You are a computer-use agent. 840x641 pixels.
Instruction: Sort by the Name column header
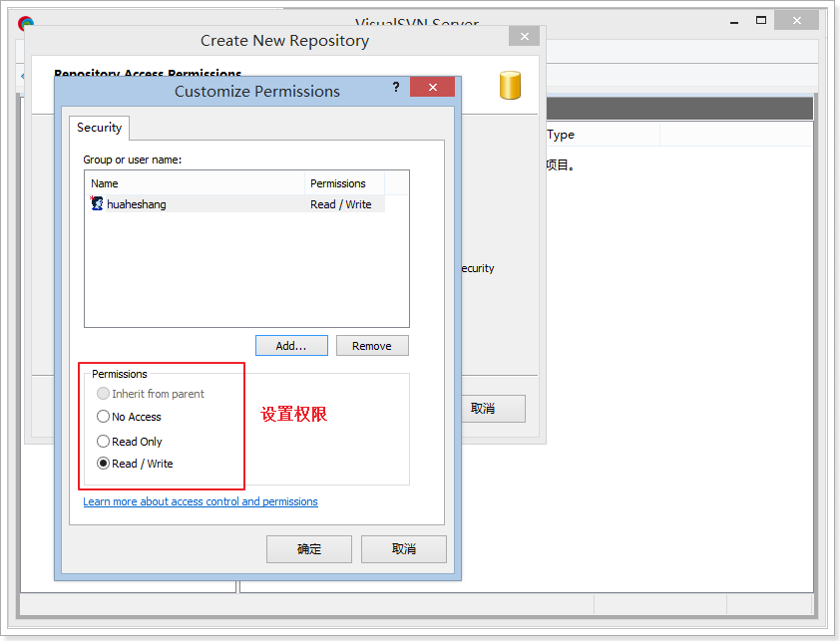pos(196,183)
